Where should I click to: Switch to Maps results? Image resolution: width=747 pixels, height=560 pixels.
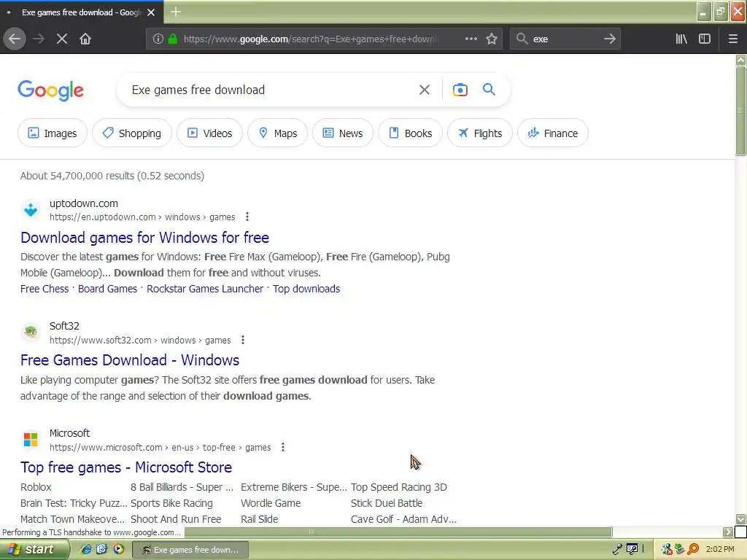[x=278, y=133]
